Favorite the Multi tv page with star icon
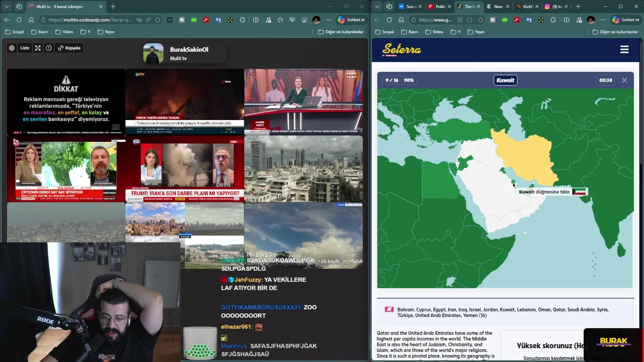Image resolution: width=644 pixels, height=362 pixels. tap(158, 20)
